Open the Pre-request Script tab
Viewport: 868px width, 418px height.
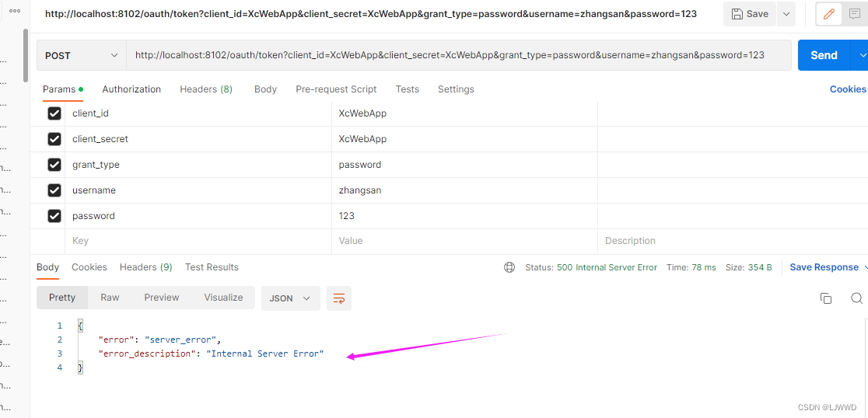336,89
